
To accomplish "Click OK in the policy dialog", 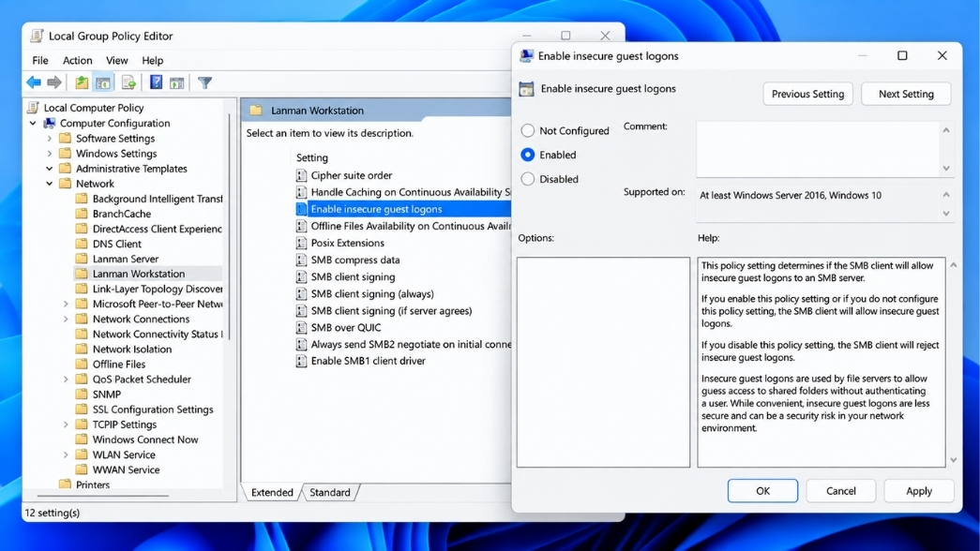I will click(x=762, y=491).
